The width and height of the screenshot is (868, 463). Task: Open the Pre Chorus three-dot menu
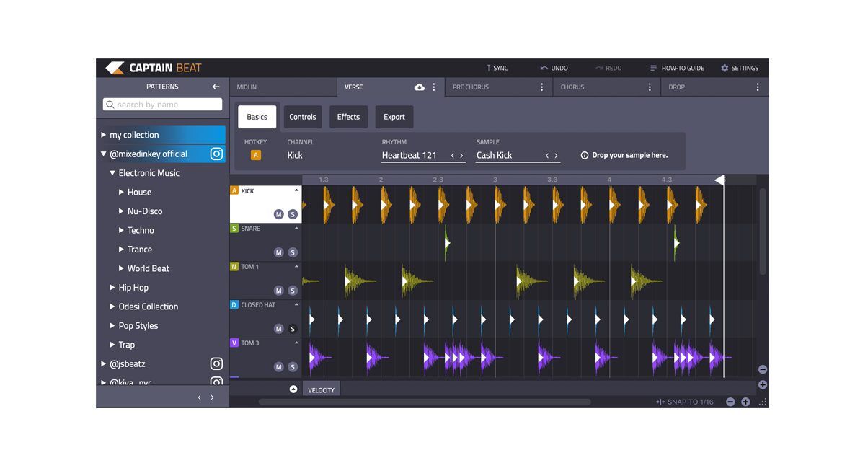point(542,87)
